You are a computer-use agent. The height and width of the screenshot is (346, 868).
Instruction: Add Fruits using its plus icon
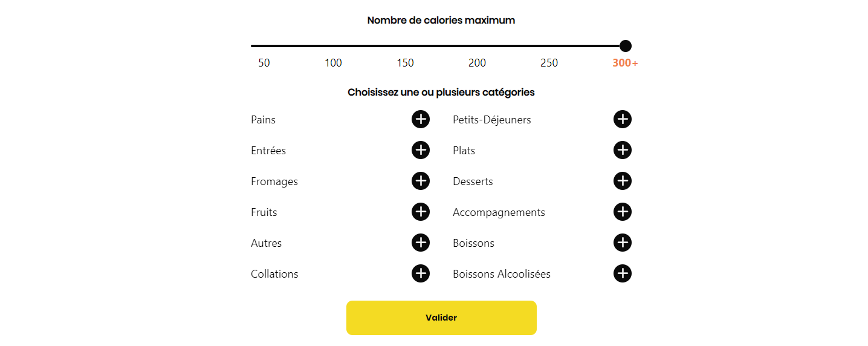point(421,212)
